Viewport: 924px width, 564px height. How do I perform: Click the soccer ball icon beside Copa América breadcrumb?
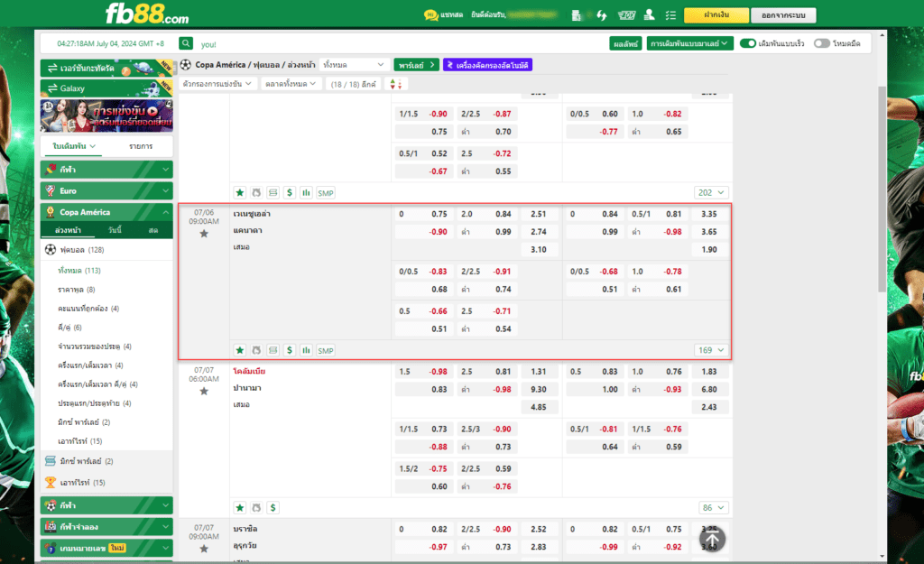pyautogui.click(x=186, y=65)
